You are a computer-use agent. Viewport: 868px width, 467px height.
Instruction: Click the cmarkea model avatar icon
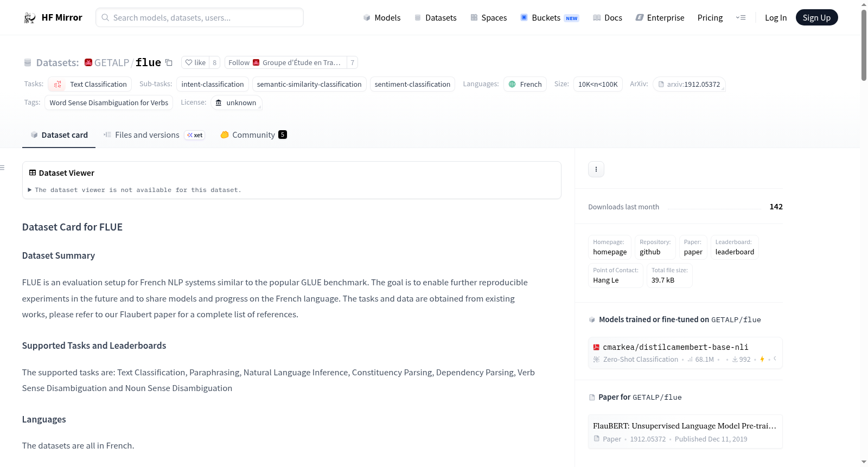click(x=596, y=347)
